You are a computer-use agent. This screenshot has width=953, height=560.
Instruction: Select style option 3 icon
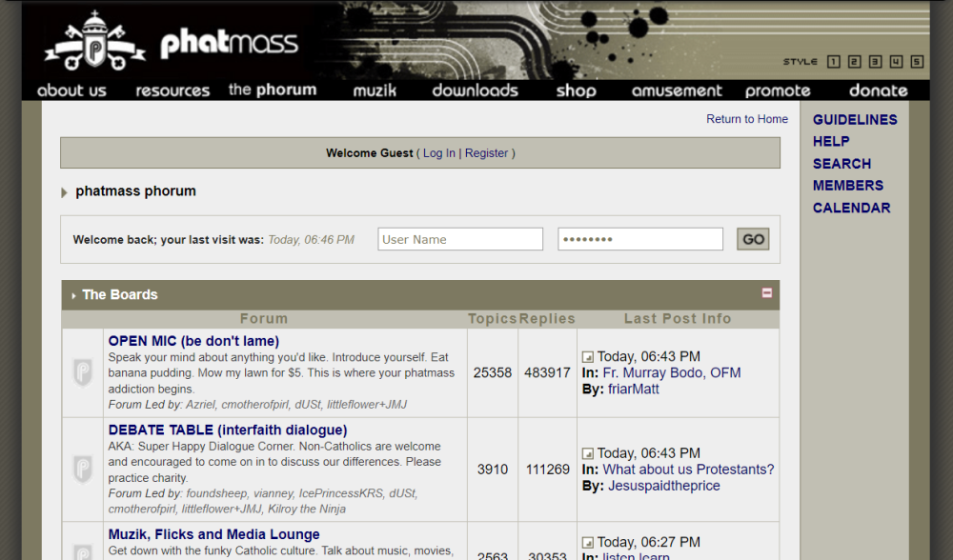click(875, 61)
